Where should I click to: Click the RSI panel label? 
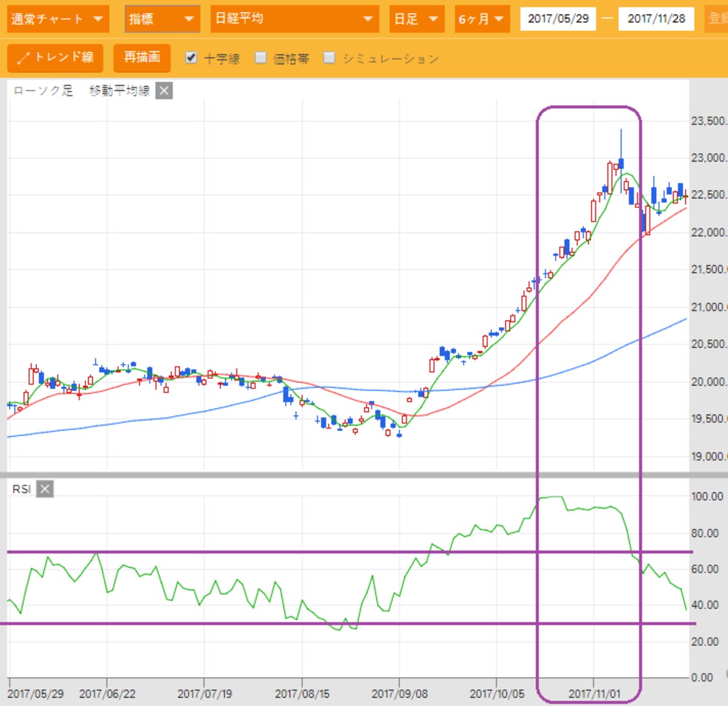click(x=22, y=489)
